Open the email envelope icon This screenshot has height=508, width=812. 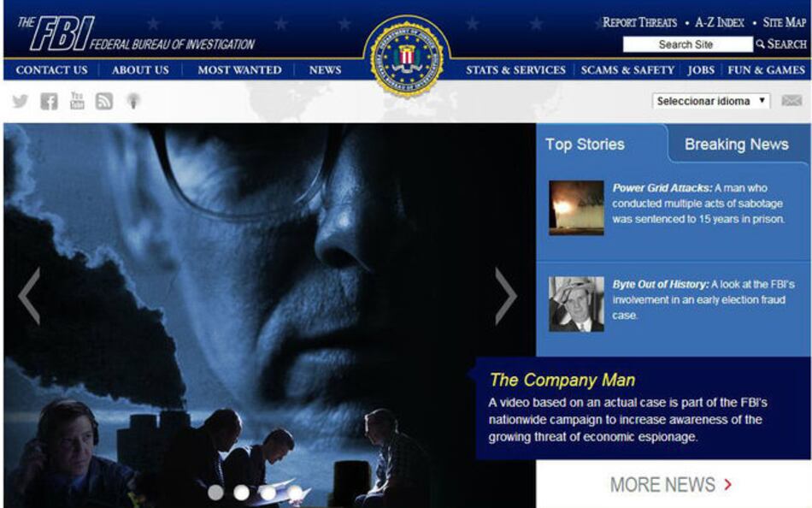791,101
